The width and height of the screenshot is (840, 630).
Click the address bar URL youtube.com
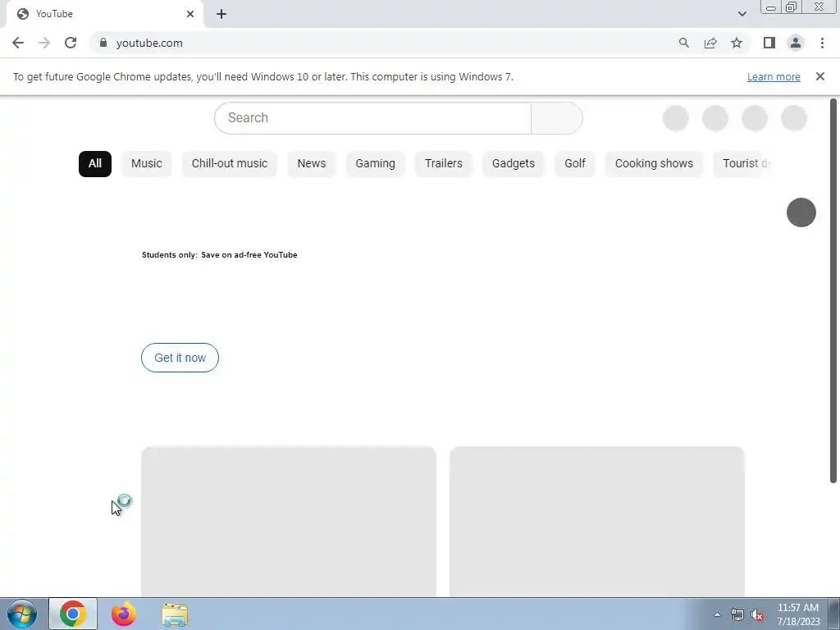click(x=149, y=43)
